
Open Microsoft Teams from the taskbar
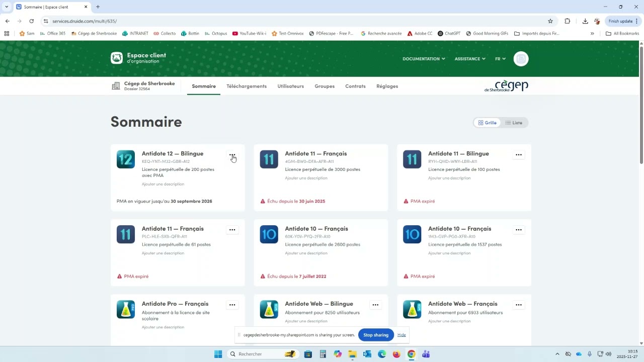tap(426, 354)
